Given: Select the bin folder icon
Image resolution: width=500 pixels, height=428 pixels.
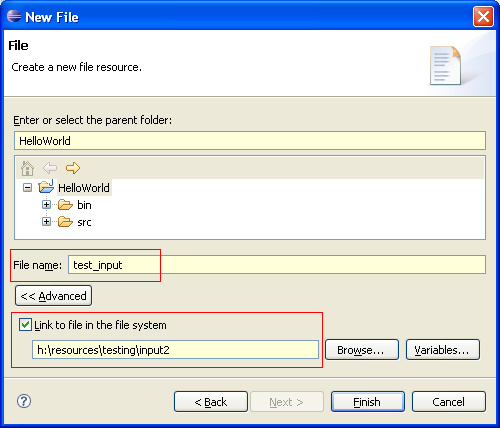Looking at the screenshot, I should pos(65,205).
